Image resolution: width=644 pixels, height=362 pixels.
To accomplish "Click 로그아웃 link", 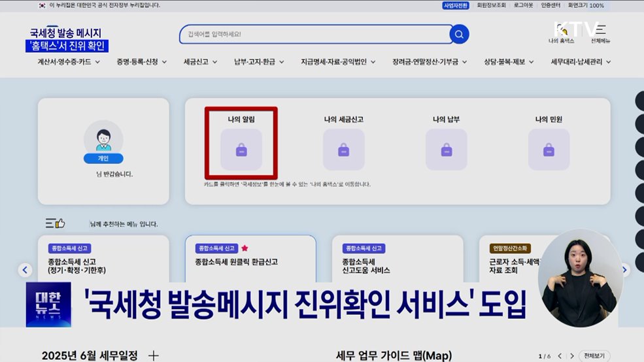I will [x=523, y=5].
